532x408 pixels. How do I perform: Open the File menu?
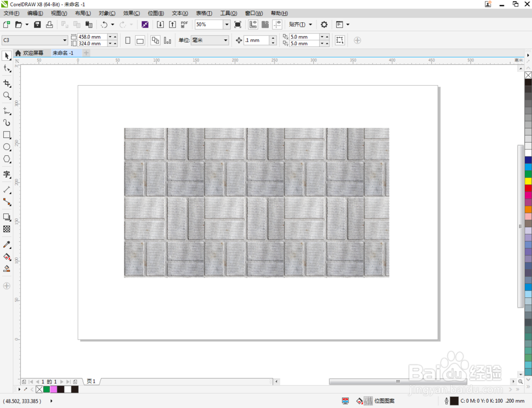[11, 13]
